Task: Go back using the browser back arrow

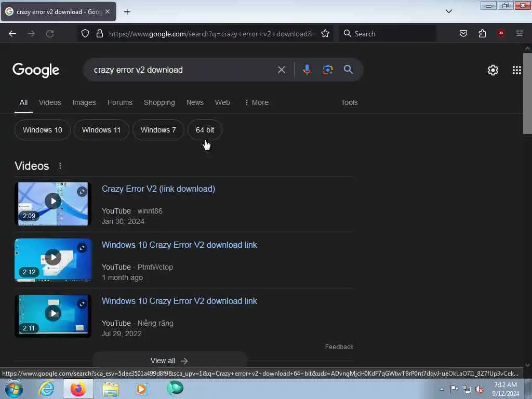Action: (12, 34)
